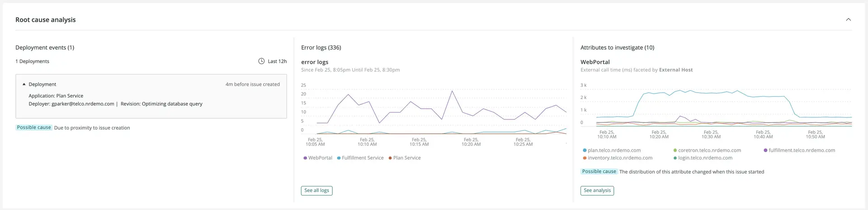Toggle Fulfillment Service legend entry
Screen dimensions: 868x210
point(362,158)
